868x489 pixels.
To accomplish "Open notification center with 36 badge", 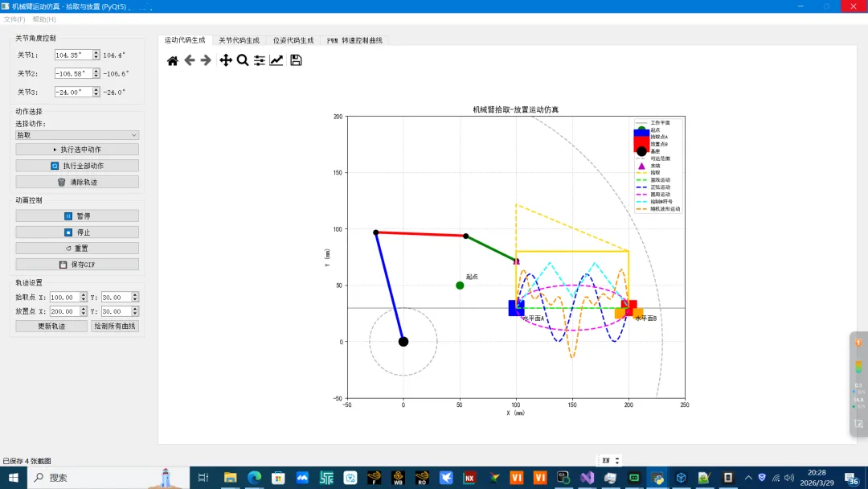I will tap(852, 478).
